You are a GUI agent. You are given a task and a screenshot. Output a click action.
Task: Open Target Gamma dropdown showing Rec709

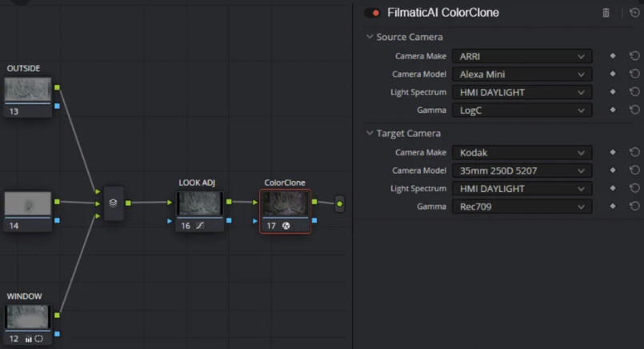point(522,207)
